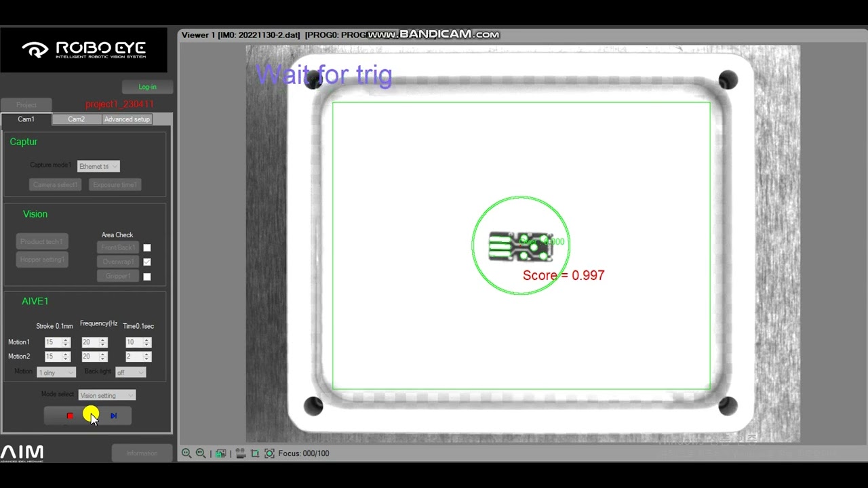Click the Project button

[x=26, y=105]
